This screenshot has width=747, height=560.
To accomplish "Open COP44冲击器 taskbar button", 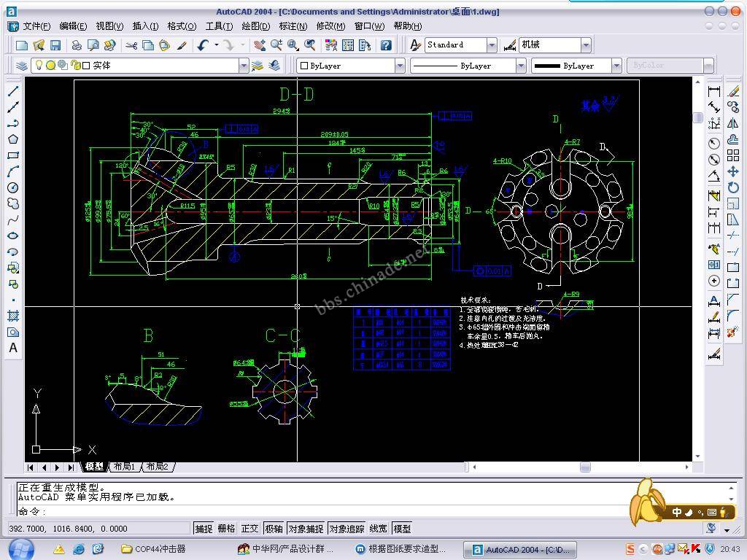I will (153, 549).
